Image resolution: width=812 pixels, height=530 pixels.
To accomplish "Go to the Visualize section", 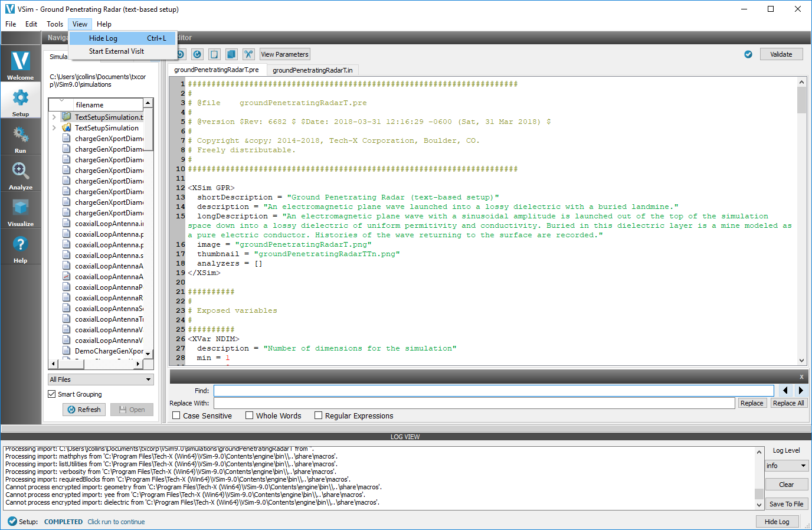I will coord(21,212).
